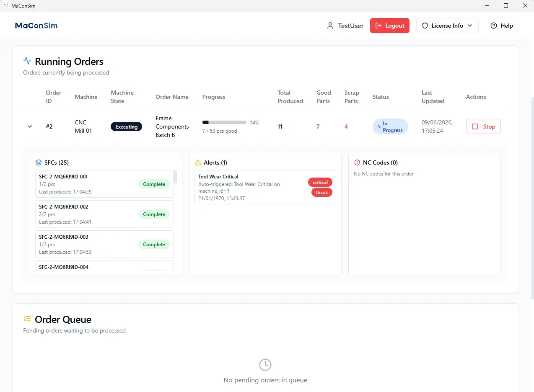
Task: Click Complete badge for SFC-2-MQ6RI9ID-003
Action: 154,244
